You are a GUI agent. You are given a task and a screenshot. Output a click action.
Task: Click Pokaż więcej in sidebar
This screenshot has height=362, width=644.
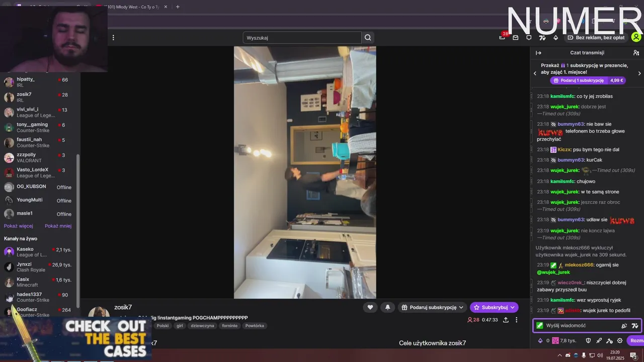[19, 226]
